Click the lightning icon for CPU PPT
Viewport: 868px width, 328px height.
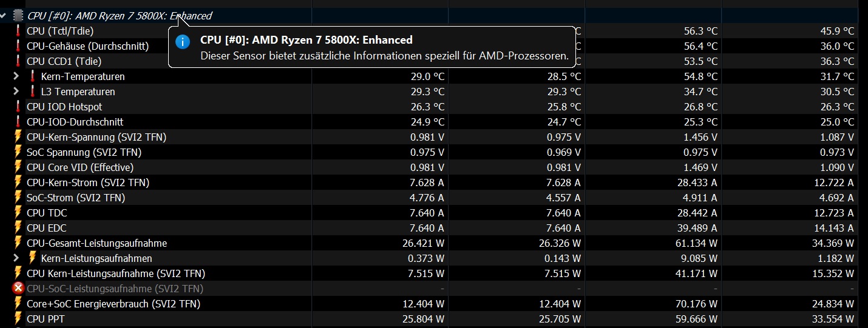18,318
